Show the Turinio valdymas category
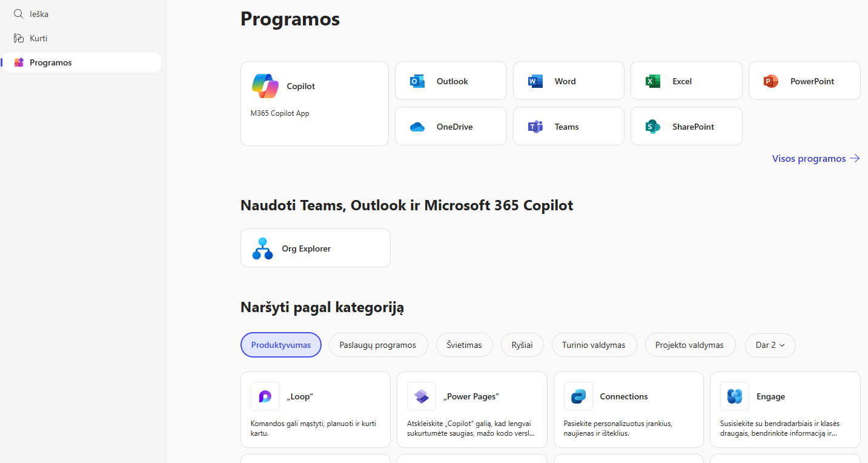868x463 pixels. 594,345
